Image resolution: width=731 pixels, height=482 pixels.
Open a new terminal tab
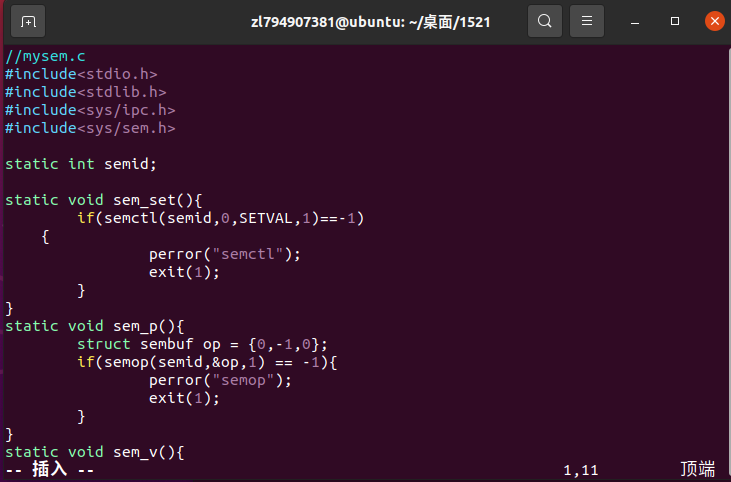pos(28,21)
